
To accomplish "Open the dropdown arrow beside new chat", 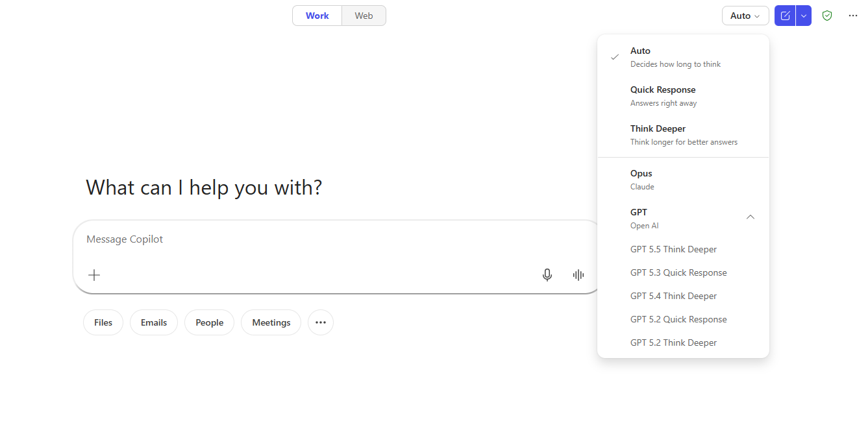I will click(x=804, y=16).
